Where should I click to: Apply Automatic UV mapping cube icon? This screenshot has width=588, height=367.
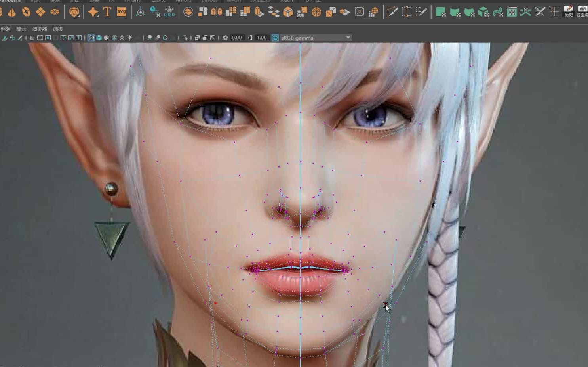point(483,12)
